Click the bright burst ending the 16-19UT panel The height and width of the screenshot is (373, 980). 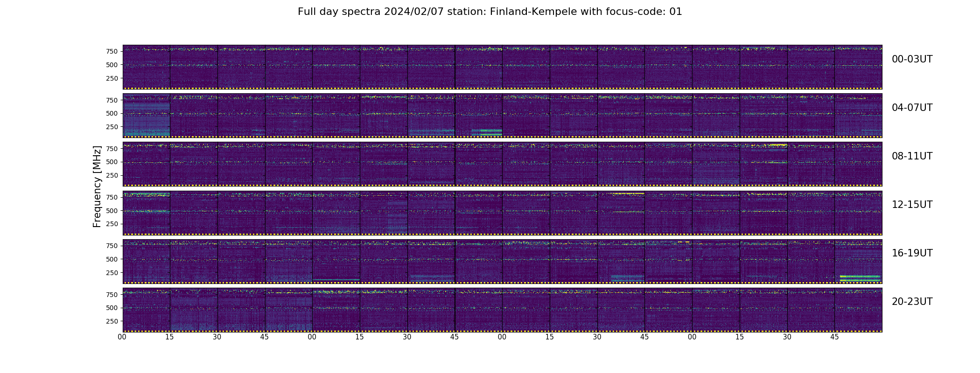[860, 278]
